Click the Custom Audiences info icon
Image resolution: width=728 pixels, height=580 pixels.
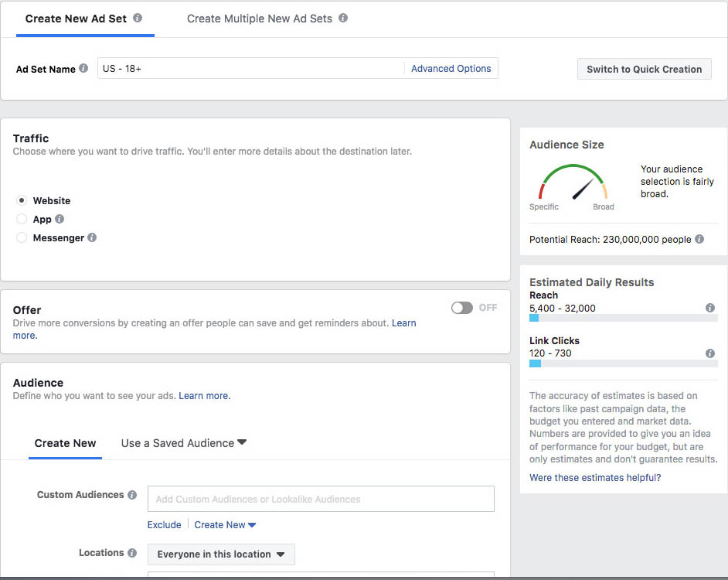coord(132,495)
